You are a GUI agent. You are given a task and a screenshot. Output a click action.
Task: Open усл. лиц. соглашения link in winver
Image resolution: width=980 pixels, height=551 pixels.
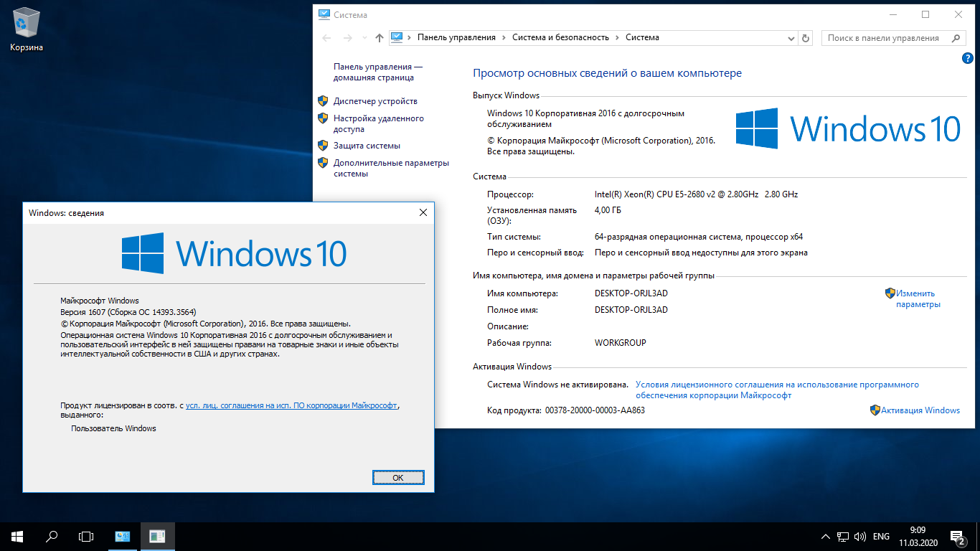point(291,405)
